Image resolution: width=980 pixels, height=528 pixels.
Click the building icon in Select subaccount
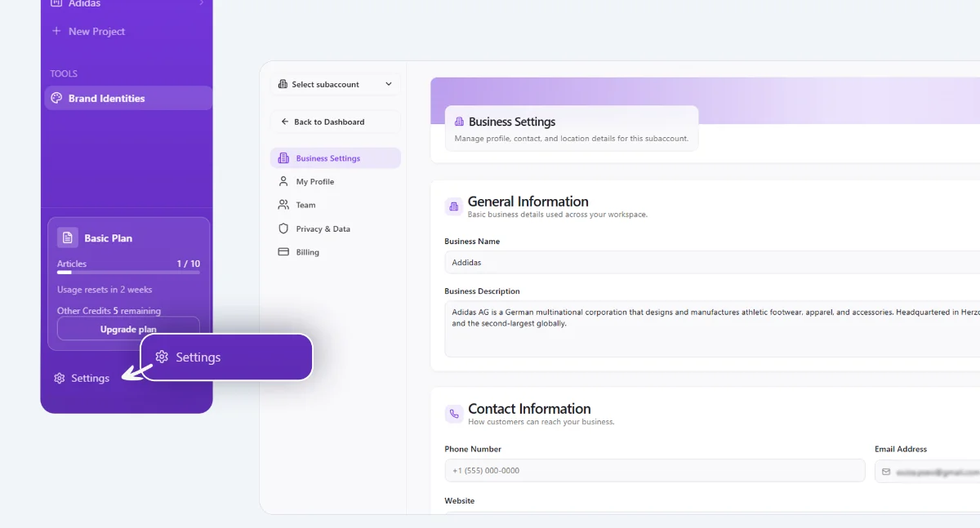coord(283,84)
